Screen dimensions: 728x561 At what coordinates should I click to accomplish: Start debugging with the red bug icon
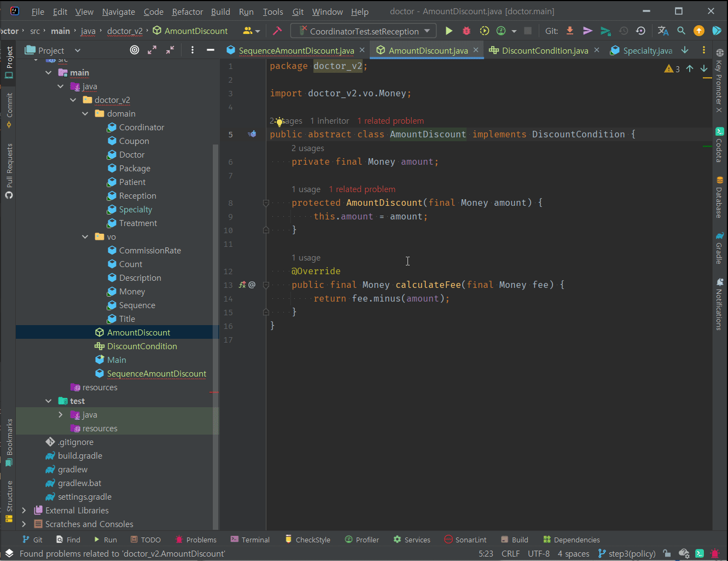[x=467, y=31]
